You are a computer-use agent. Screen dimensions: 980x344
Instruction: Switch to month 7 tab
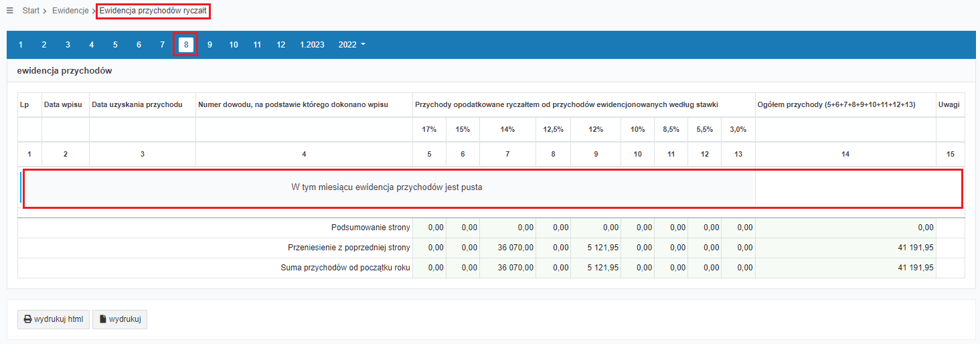point(162,45)
